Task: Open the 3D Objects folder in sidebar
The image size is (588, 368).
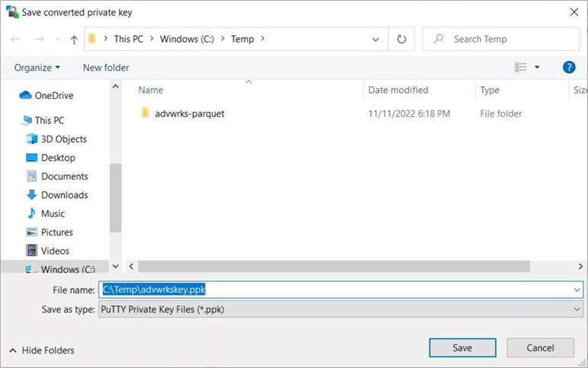Action: click(x=63, y=139)
